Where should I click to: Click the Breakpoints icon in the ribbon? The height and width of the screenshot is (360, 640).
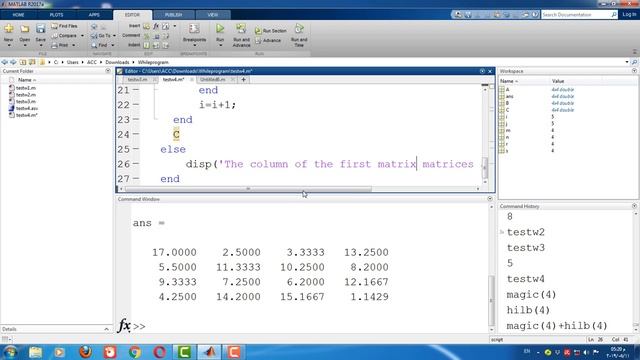tap(194, 29)
